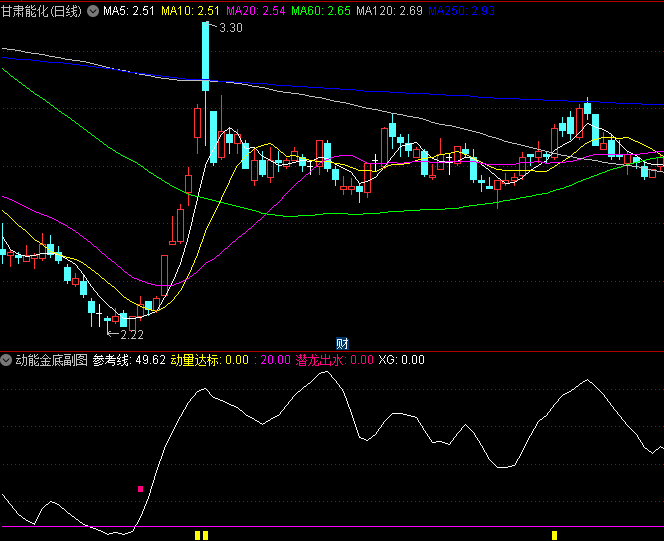Click the magenta MA20 label
The width and height of the screenshot is (664, 541).
point(256,10)
